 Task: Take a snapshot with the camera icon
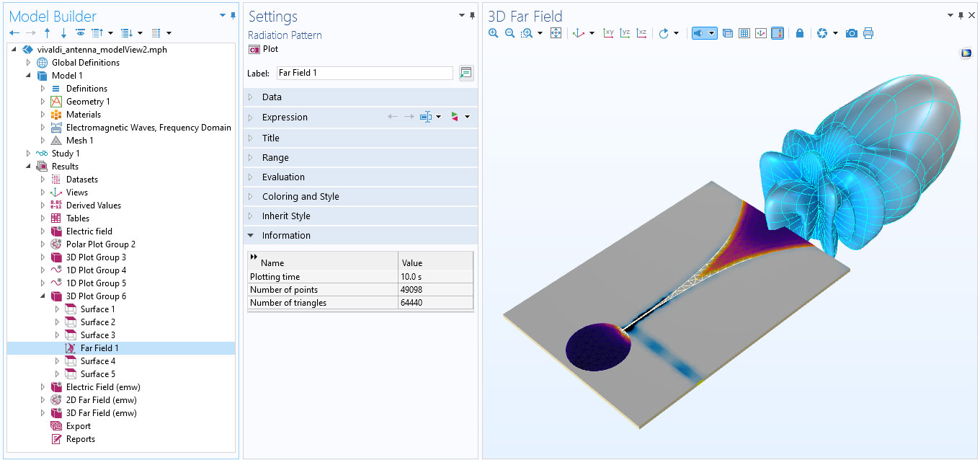click(852, 33)
